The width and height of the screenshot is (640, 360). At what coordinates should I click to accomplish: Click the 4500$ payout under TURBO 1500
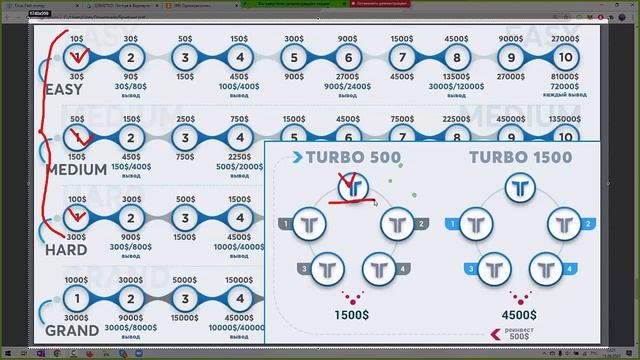pyautogui.click(x=519, y=315)
